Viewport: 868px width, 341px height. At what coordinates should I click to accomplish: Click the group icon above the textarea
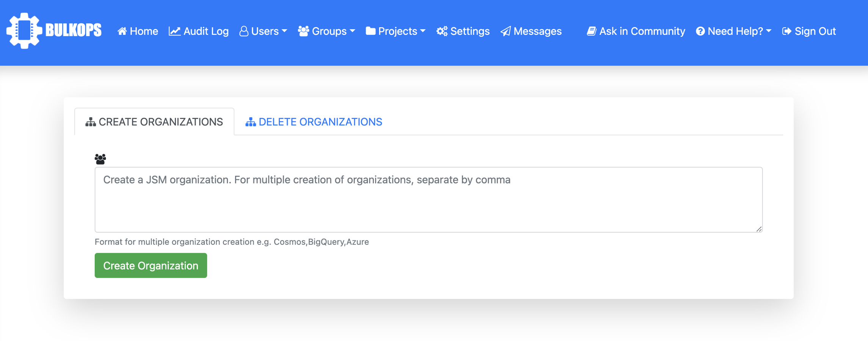[100, 159]
